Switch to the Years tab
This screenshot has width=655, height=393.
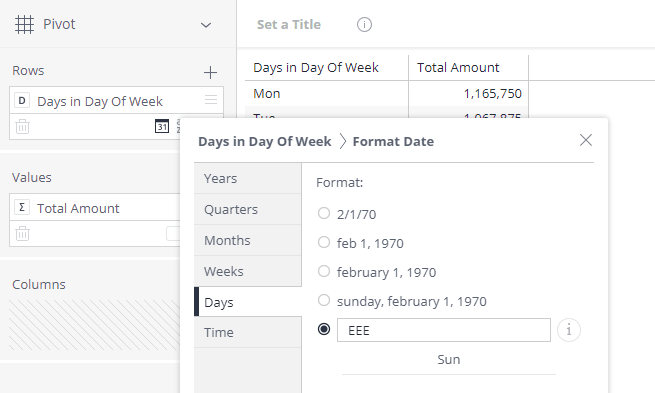[x=248, y=178]
